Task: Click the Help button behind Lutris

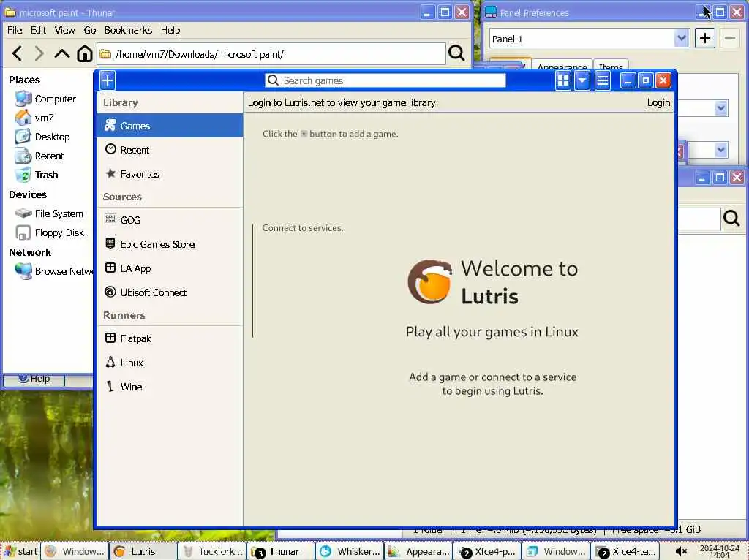Action: 34,379
